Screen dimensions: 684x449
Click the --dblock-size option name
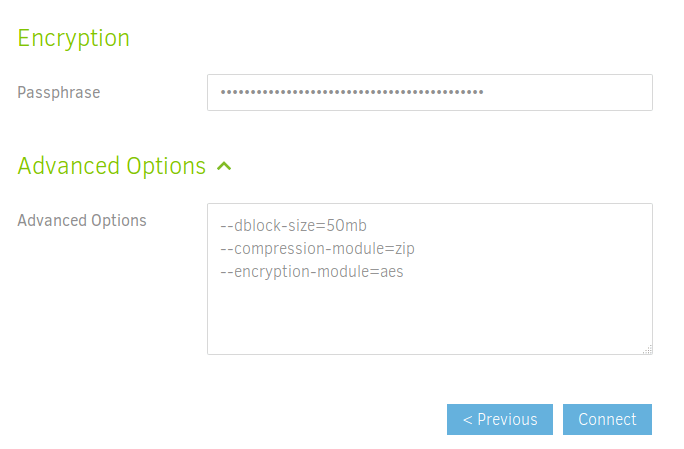click(266, 225)
